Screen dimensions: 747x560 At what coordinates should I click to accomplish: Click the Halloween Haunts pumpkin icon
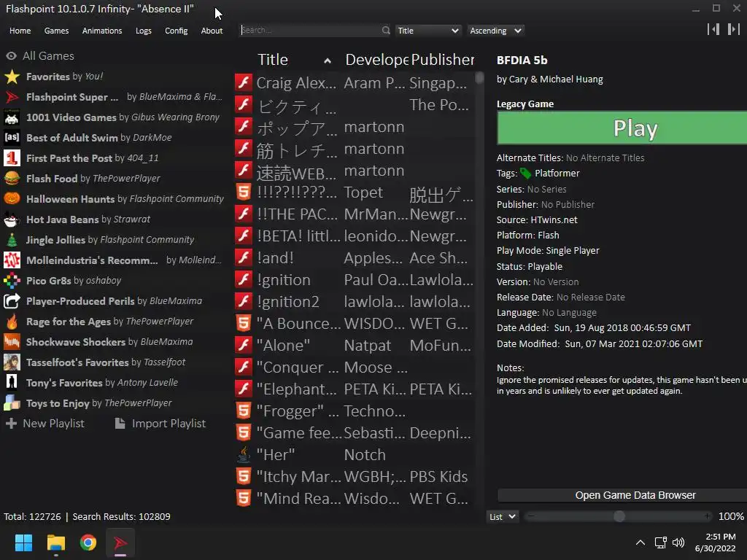point(12,199)
